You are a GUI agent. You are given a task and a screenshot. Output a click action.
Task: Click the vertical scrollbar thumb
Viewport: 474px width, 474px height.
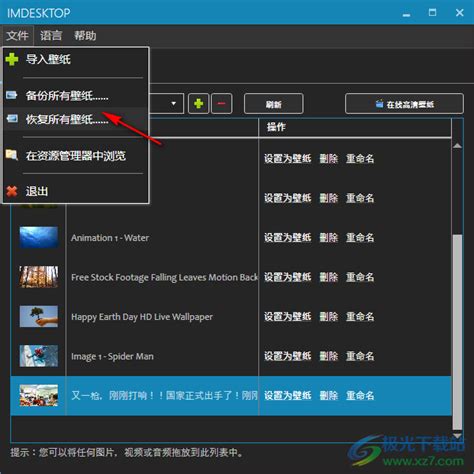tap(457, 332)
